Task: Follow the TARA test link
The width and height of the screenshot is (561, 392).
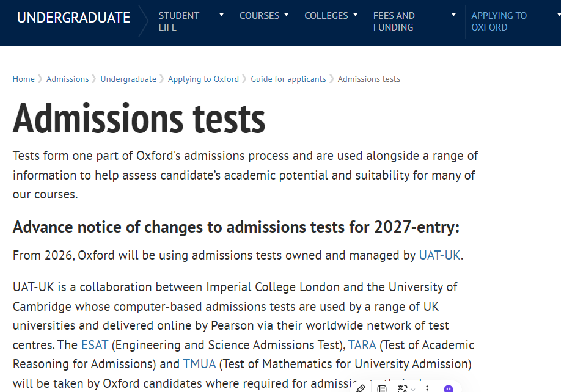Action: [x=362, y=345]
